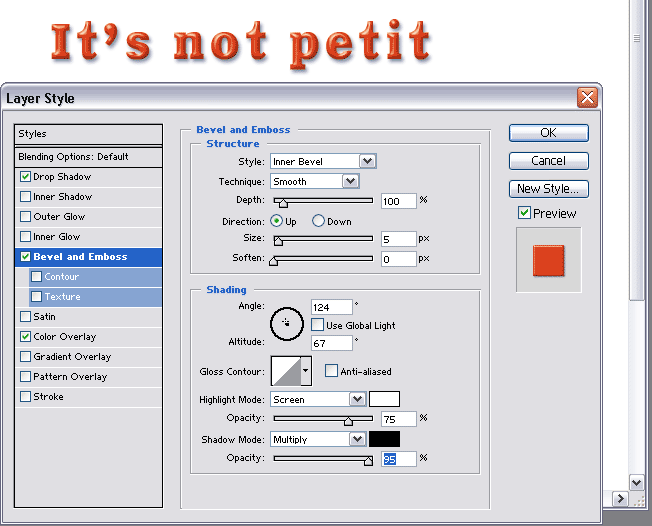Open Blending Options: Default
The width and height of the screenshot is (652, 526).
click(x=88, y=157)
